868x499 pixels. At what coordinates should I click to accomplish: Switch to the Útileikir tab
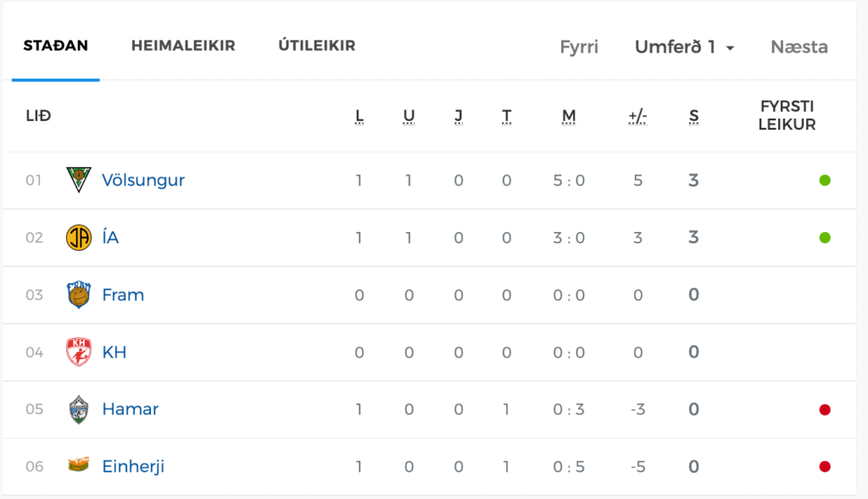tap(317, 45)
